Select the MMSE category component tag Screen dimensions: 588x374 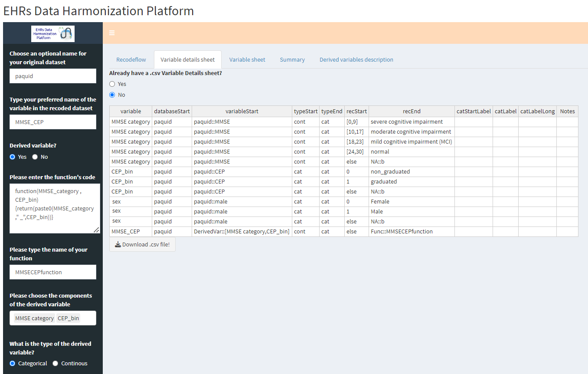point(35,318)
